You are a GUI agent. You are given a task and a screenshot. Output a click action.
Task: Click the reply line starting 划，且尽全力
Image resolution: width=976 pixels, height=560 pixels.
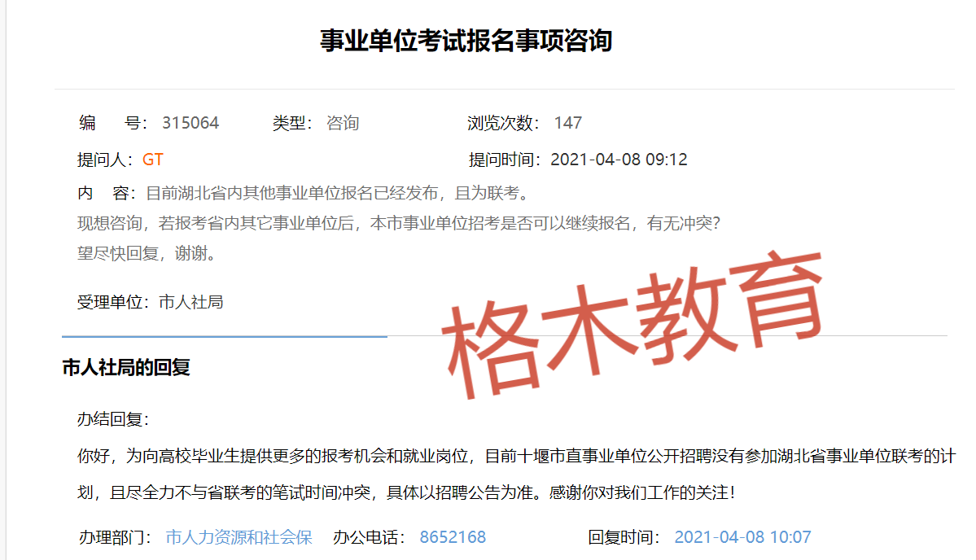(x=406, y=492)
